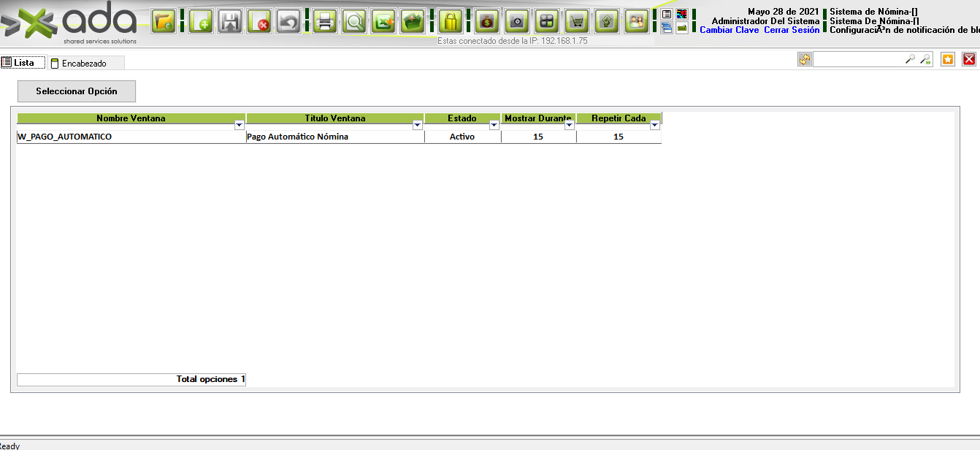Add to favorites with the star icon
980x450 pixels.
(x=948, y=60)
